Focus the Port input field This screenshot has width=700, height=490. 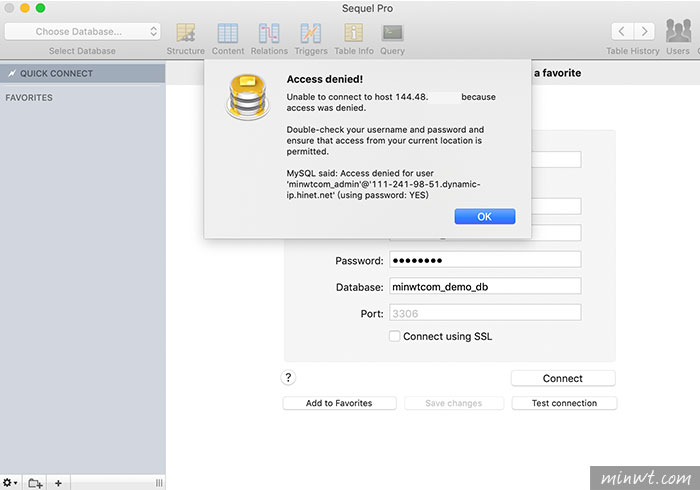click(x=485, y=313)
